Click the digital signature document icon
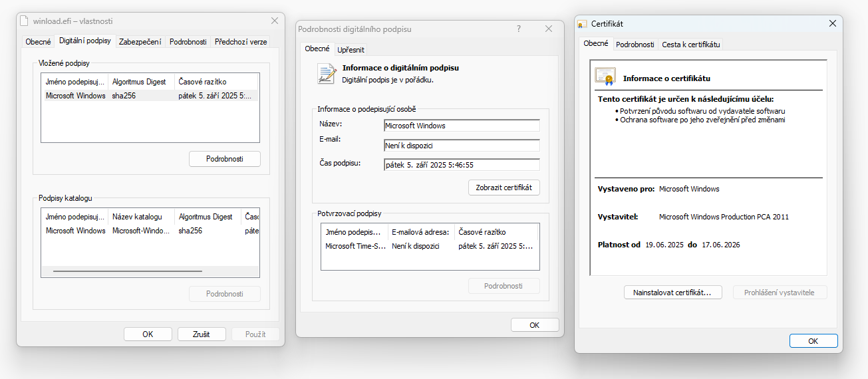 (x=326, y=73)
